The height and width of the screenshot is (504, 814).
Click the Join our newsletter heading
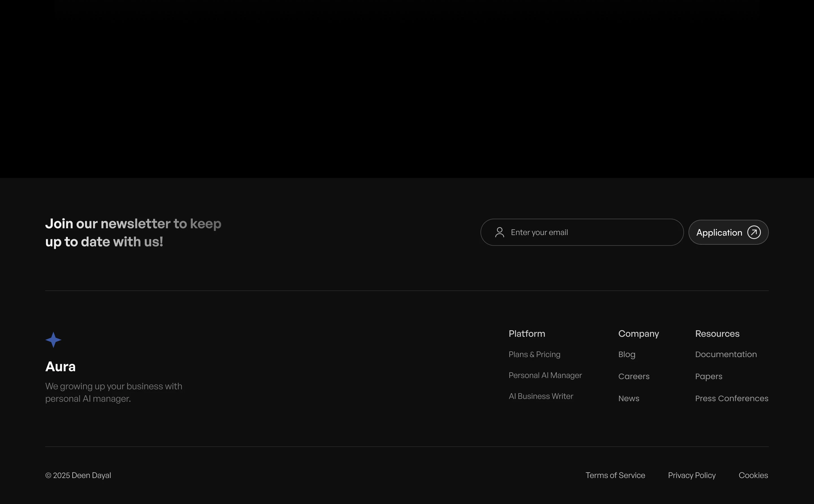click(133, 233)
